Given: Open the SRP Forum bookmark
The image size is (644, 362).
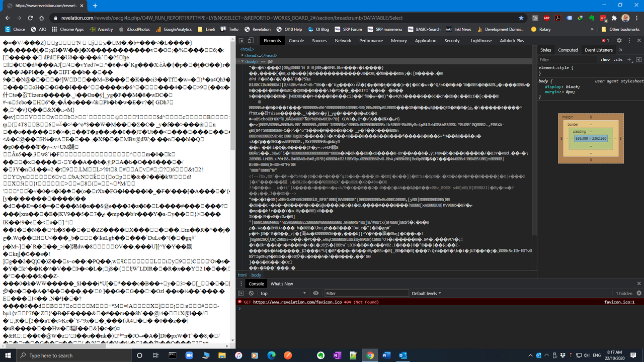Looking at the screenshot, I should 348,29.
